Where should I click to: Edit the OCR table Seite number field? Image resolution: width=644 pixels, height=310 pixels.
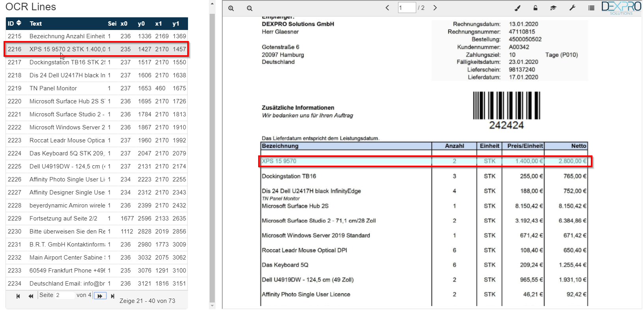pyautogui.click(x=65, y=295)
